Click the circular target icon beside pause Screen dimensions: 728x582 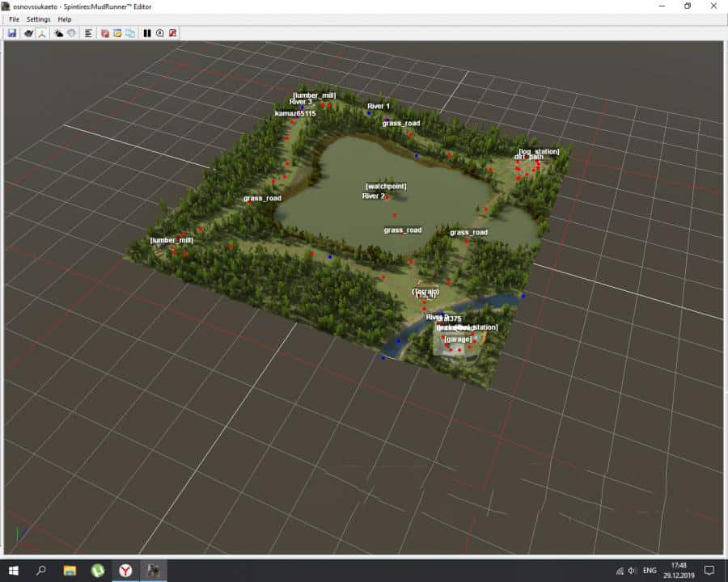click(159, 33)
